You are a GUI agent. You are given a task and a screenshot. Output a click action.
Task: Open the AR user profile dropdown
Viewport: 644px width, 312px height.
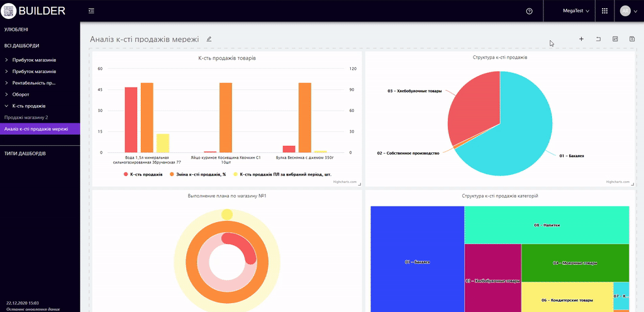click(x=627, y=11)
